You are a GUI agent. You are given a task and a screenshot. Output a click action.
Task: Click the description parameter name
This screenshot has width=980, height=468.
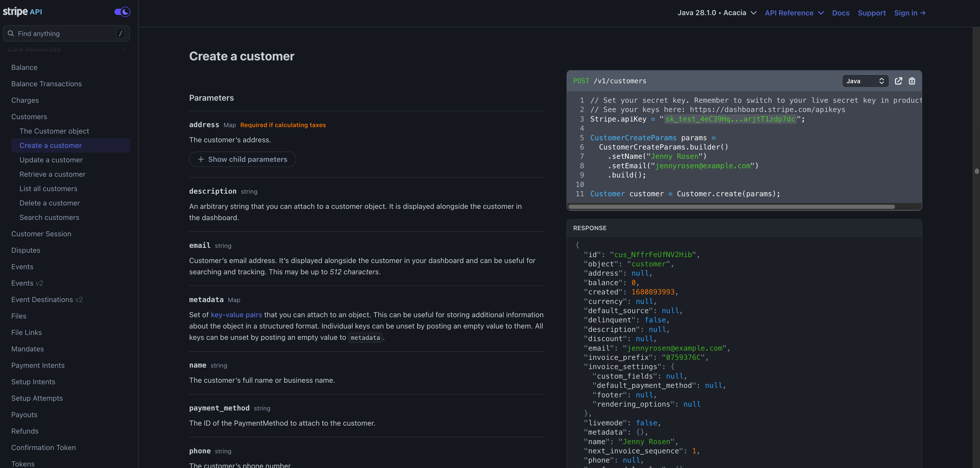(213, 191)
